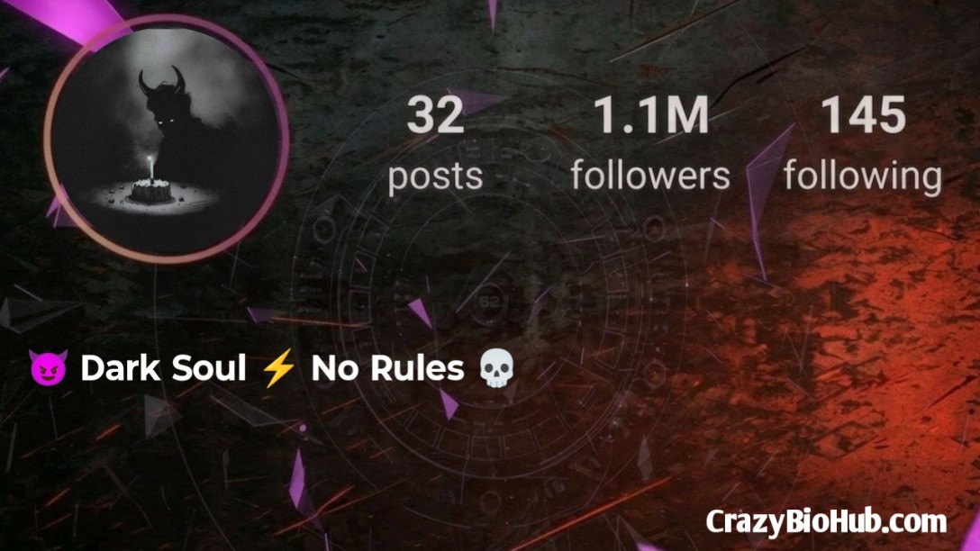
Task: Click the posts label
Action: [x=435, y=176]
